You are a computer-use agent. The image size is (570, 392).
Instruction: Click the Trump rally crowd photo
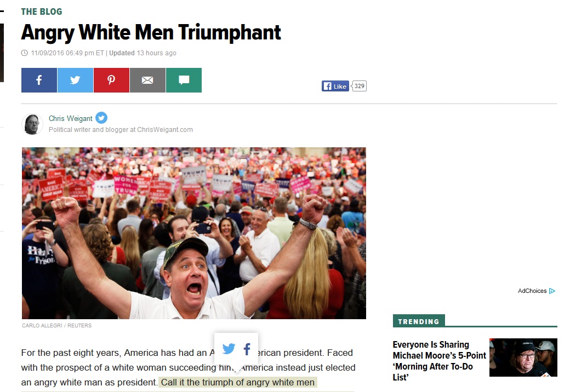pos(194,233)
